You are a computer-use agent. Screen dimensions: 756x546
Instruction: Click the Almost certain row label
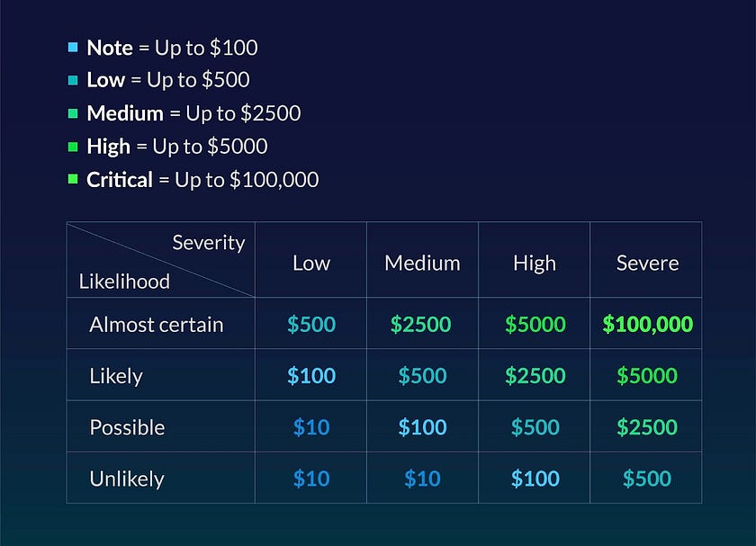(156, 324)
